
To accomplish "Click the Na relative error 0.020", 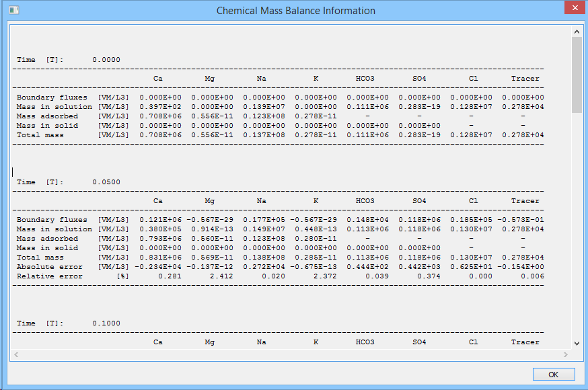I will click(273, 276).
